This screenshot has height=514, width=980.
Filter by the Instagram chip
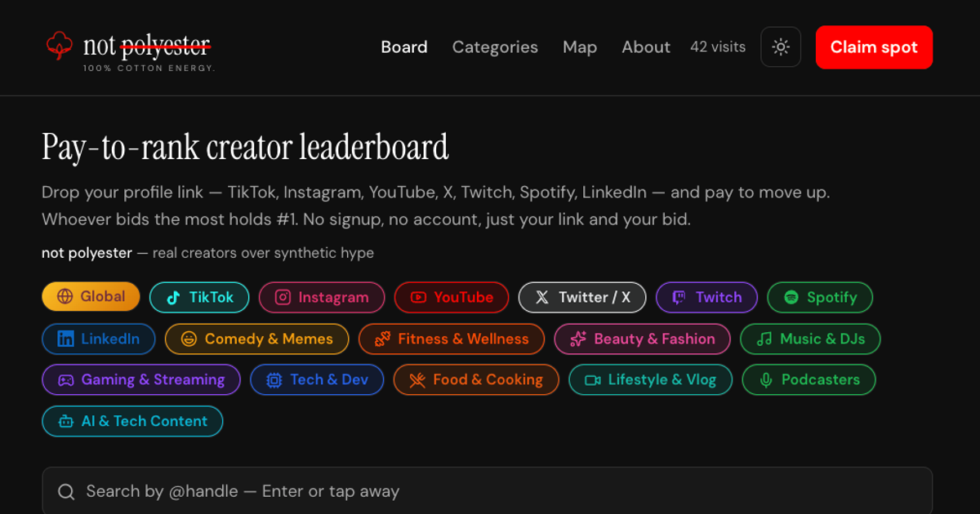[x=322, y=297]
